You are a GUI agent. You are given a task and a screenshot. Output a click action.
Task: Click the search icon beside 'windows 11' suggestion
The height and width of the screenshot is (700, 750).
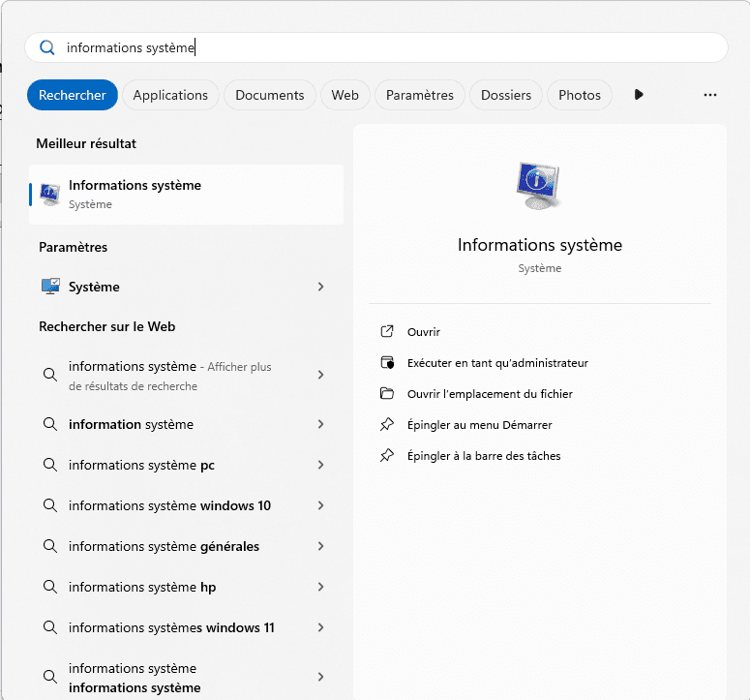[50, 627]
